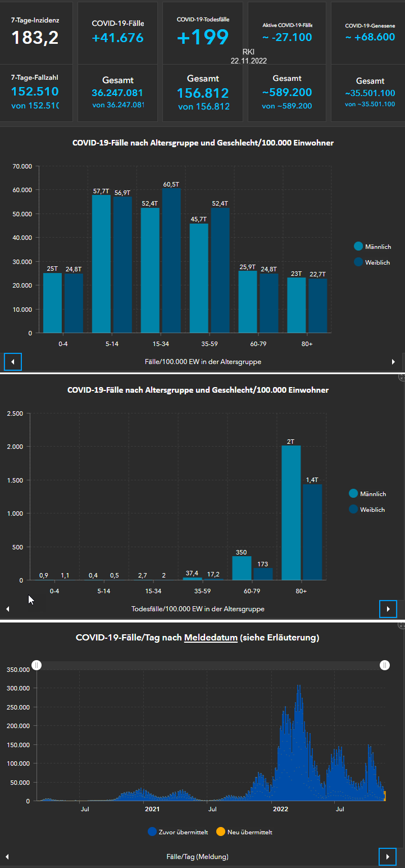Toggle the Neu übermittelt legend entry
Image resolution: width=405 pixels, height=868 pixels.
244,832
